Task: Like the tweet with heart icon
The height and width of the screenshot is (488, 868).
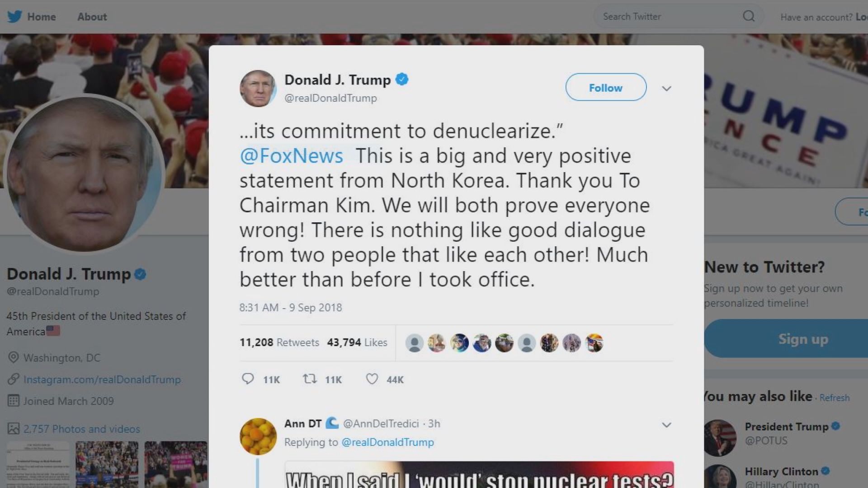Action: 372,379
